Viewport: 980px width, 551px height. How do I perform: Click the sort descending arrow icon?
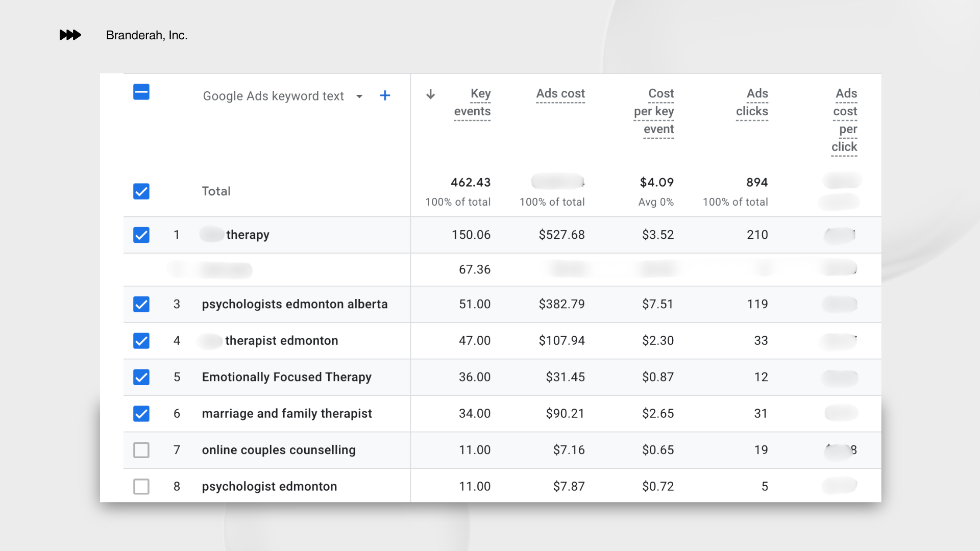coord(430,94)
